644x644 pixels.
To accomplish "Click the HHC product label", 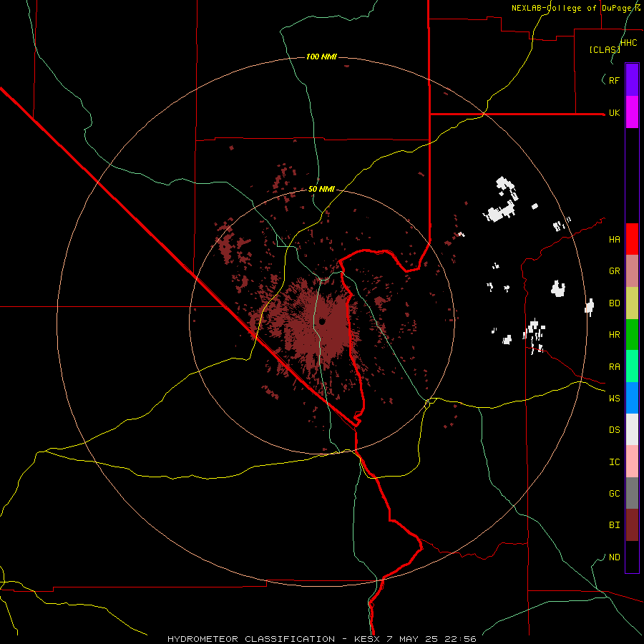I will coord(628,43).
